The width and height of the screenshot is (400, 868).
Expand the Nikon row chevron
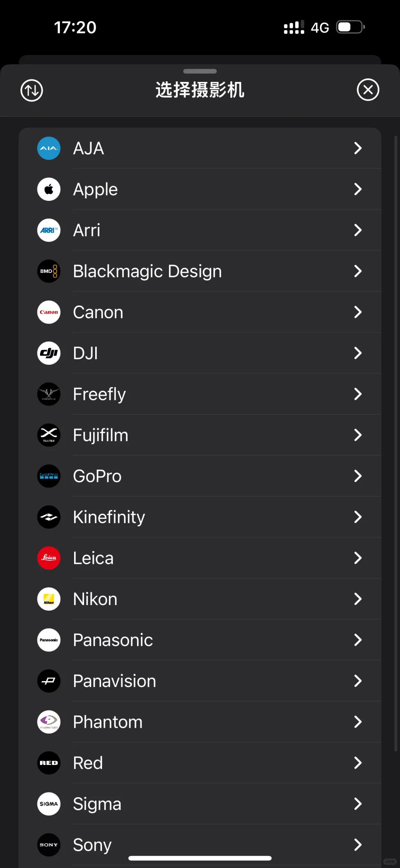tap(357, 599)
